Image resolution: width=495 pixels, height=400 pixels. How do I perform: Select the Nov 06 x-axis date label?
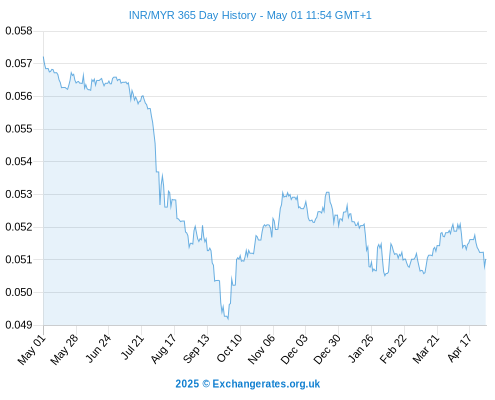(262, 349)
